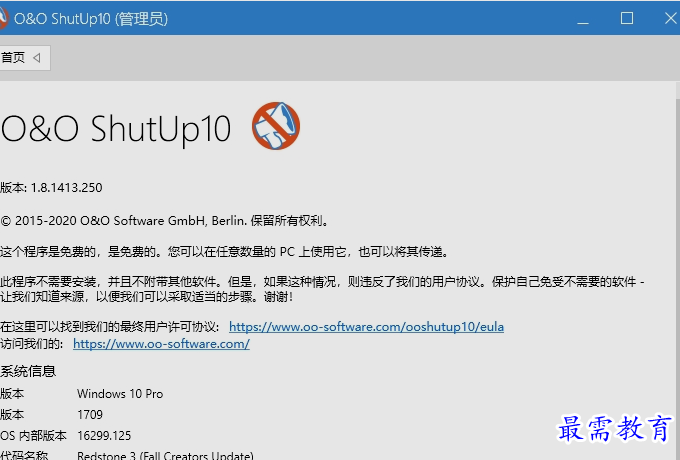The image size is (680, 460).
Task: Click the 系统信息 heading
Action: (28, 371)
